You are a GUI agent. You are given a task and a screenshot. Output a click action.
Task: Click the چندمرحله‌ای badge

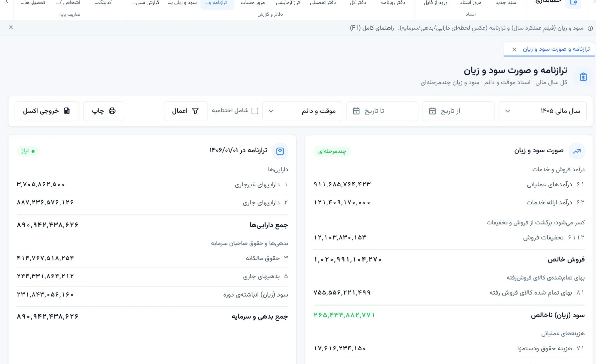[332, 151]
